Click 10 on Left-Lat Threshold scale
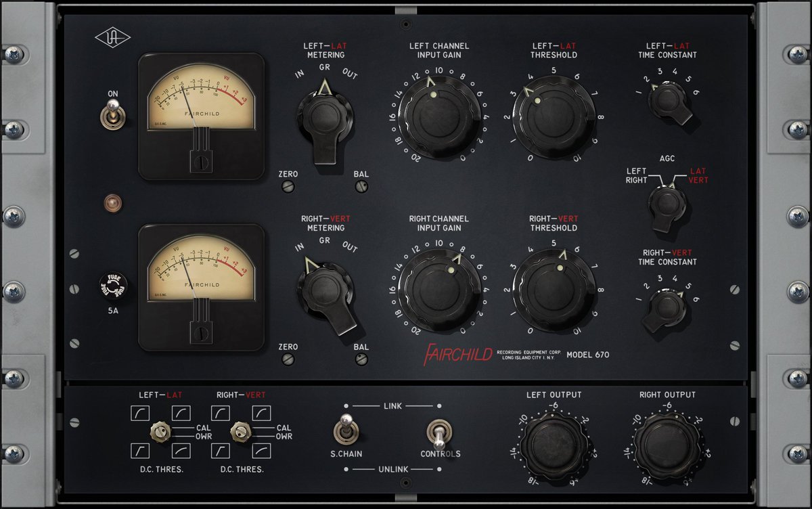This screenshot has height=509, width=812. click(x=577, y=158)
